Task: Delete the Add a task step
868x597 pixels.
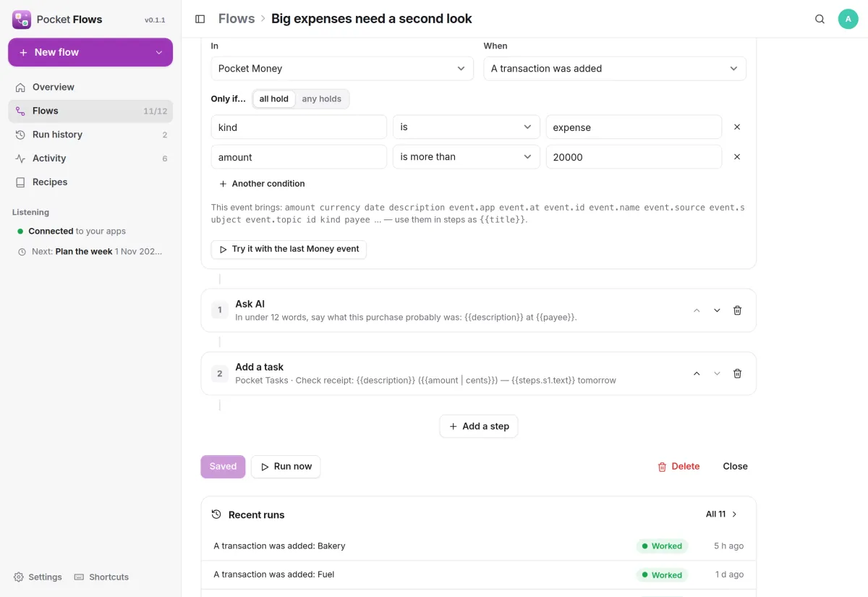Action: click(737, 373)
